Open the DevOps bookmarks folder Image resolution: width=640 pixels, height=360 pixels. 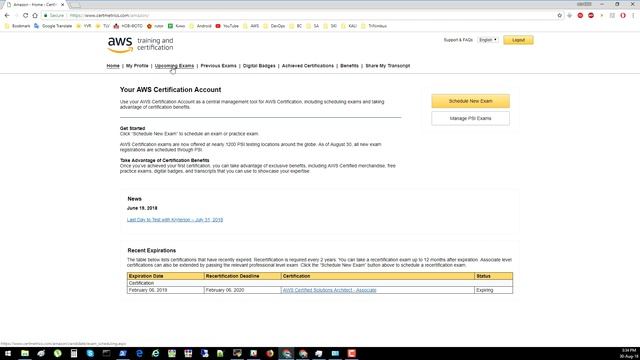point(274,26)
